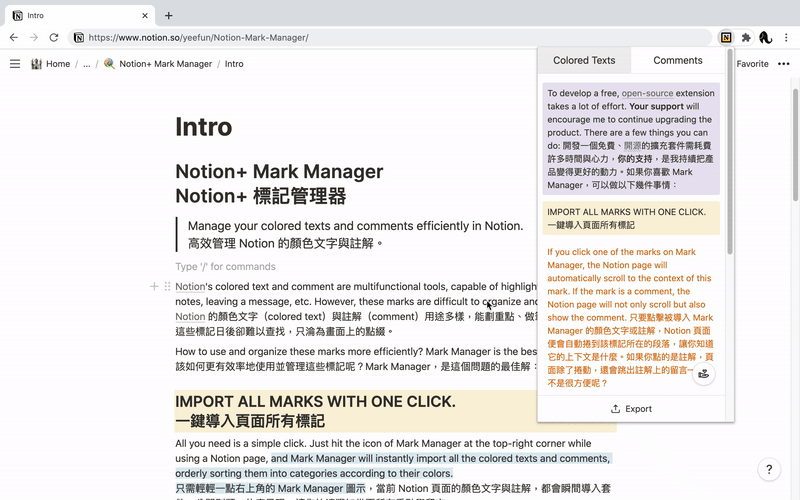Click the purple mark about developing a free extension

[631, 139]
